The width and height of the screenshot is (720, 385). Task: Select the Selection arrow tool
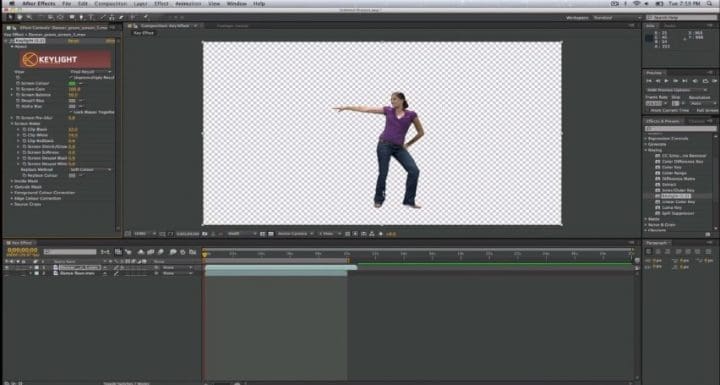(x=10, y=17)
